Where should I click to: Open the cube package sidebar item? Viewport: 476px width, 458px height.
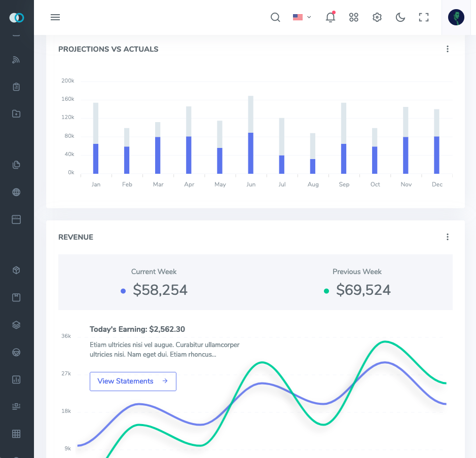pyautogui.click(x=16, y=270)
